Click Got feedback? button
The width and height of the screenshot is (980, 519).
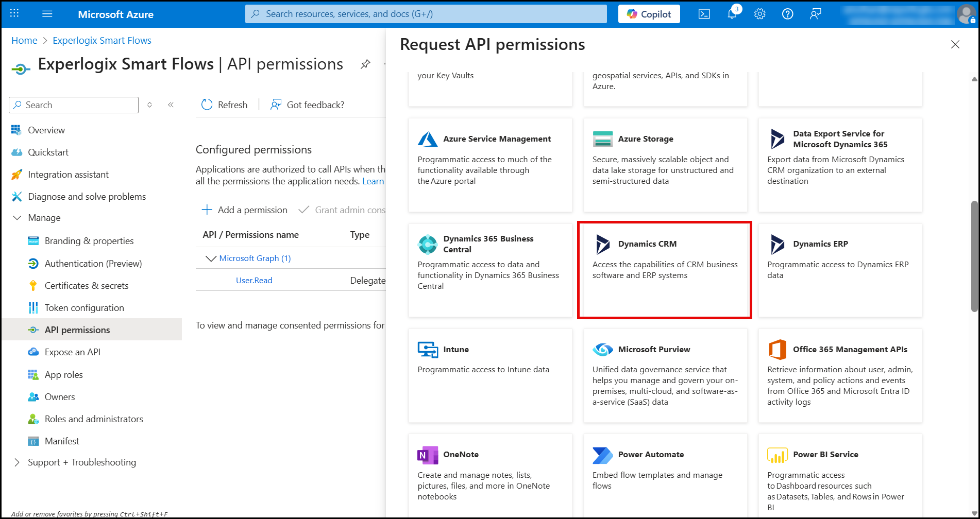307,105
